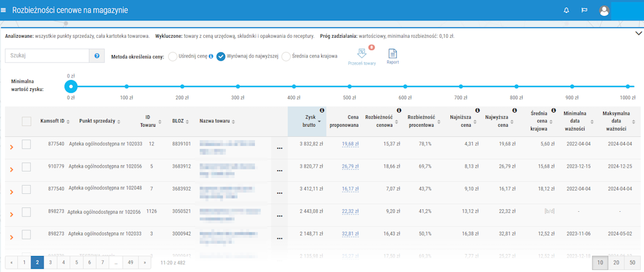Show info for Zysk brutto column

(322, 111)
